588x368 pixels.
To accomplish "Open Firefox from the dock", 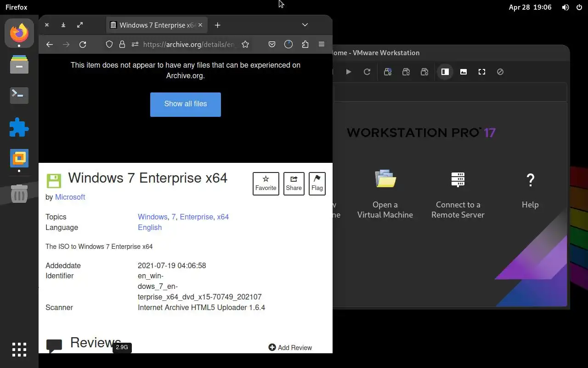I will (19, 33).
